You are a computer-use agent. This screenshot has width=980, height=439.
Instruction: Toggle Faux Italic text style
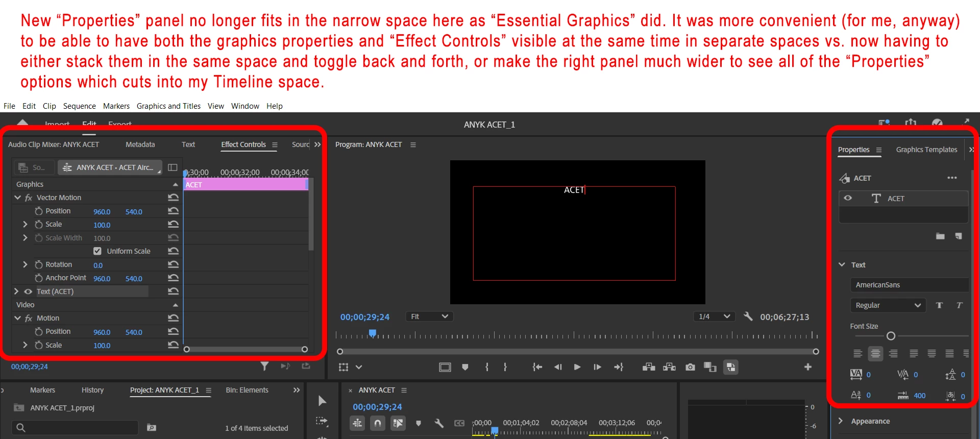point(959,305)
